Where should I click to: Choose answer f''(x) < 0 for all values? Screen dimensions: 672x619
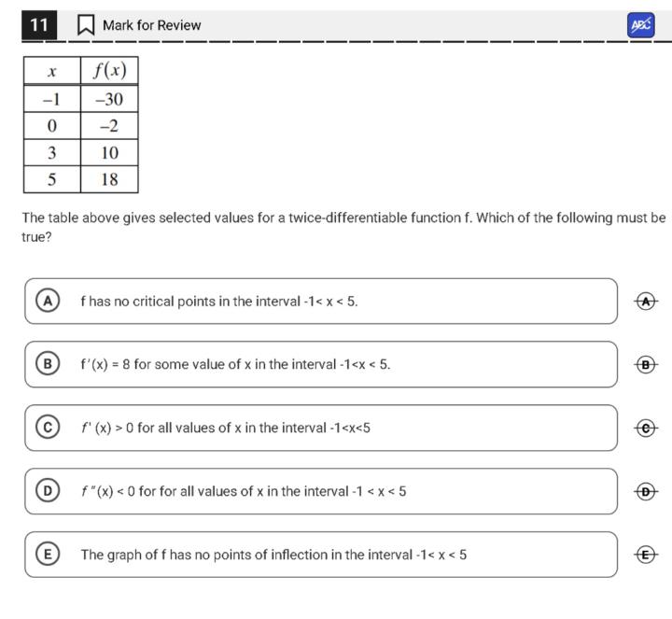[243, 492]
